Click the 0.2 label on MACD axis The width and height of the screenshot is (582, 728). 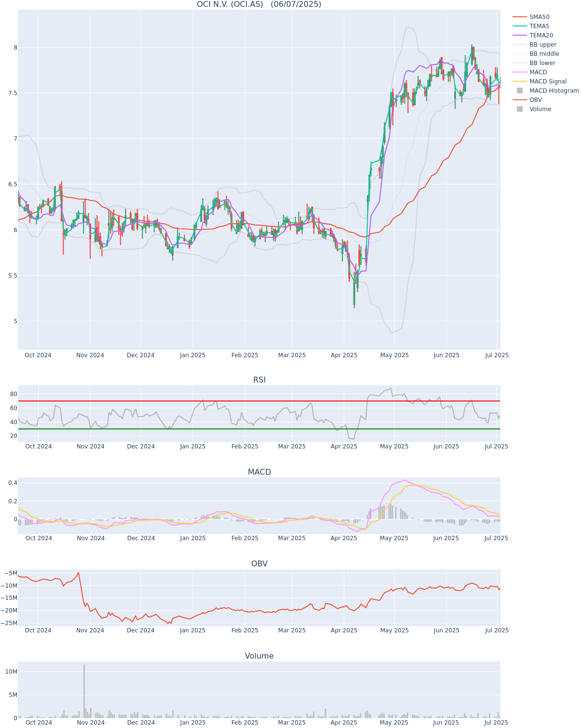tap(13, 501)
